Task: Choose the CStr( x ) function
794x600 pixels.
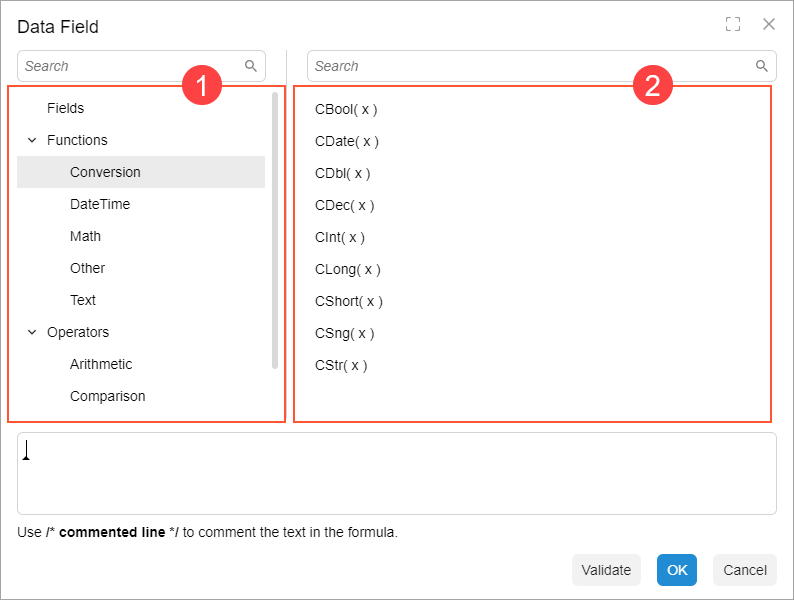Action: pyautogui.click(x=341, y=365)
